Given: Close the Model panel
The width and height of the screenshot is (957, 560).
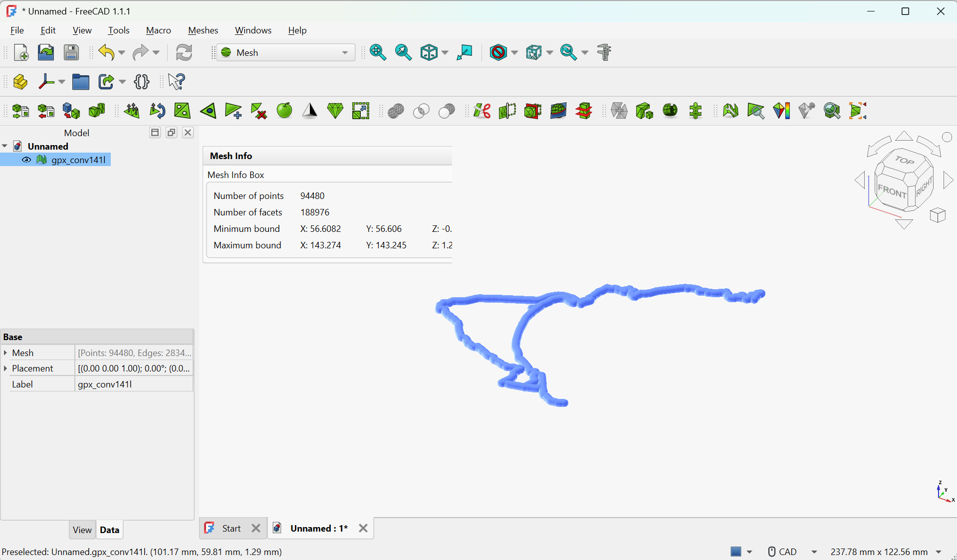Looking at the screenshot, I should point(188,133).
